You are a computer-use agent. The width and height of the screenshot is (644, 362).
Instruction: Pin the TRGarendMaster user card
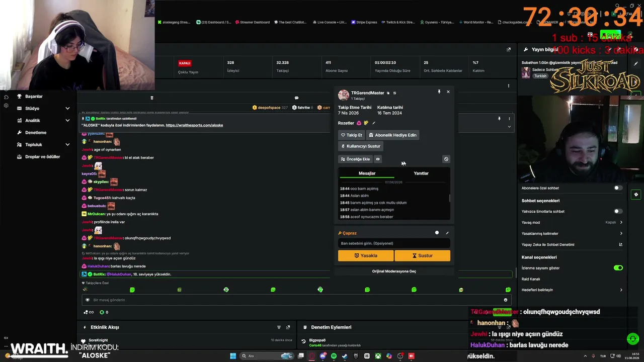[x=439, y=92]
